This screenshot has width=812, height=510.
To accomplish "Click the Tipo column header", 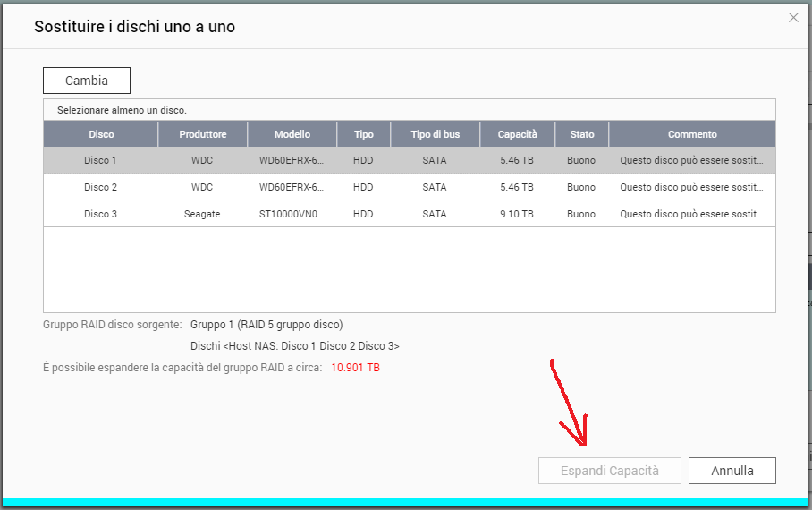I will pos(363,134).
